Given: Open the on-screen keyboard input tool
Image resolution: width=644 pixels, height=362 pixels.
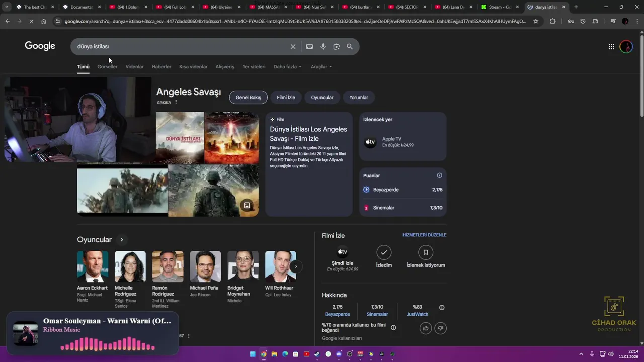Looking at the screenshot, I should click(x=309, y=46).
